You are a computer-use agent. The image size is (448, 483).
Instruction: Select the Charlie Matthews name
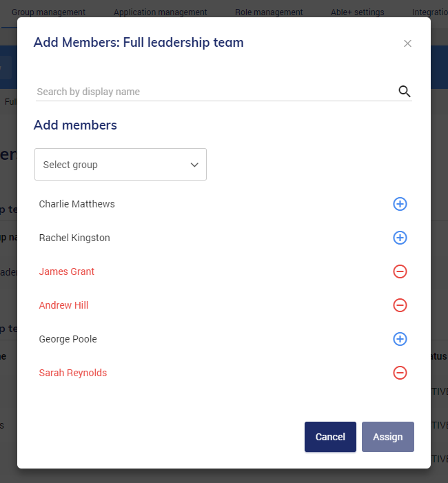coord(77,204)
